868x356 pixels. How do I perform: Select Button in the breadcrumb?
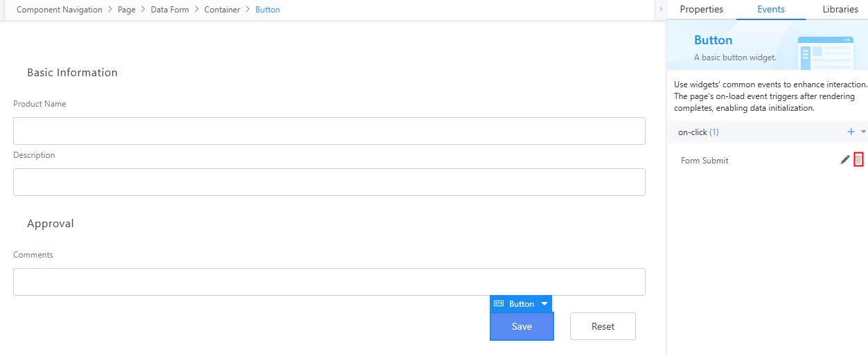tap(267, 10)
